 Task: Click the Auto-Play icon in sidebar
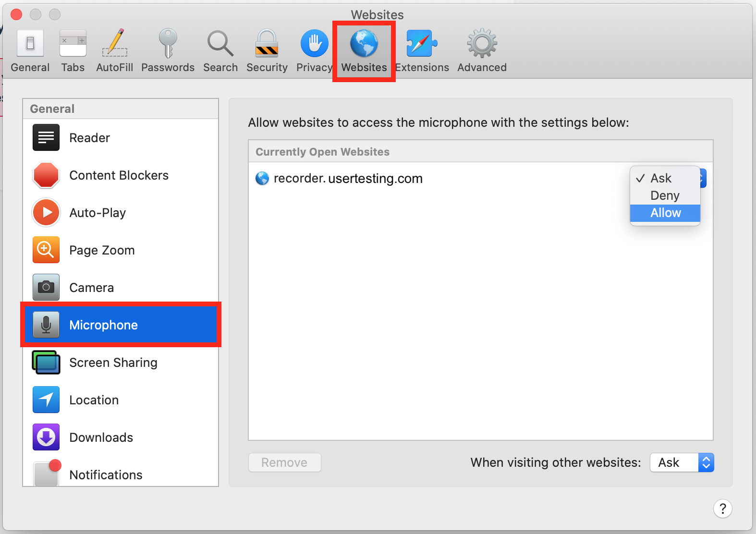(x=46, y=212)
